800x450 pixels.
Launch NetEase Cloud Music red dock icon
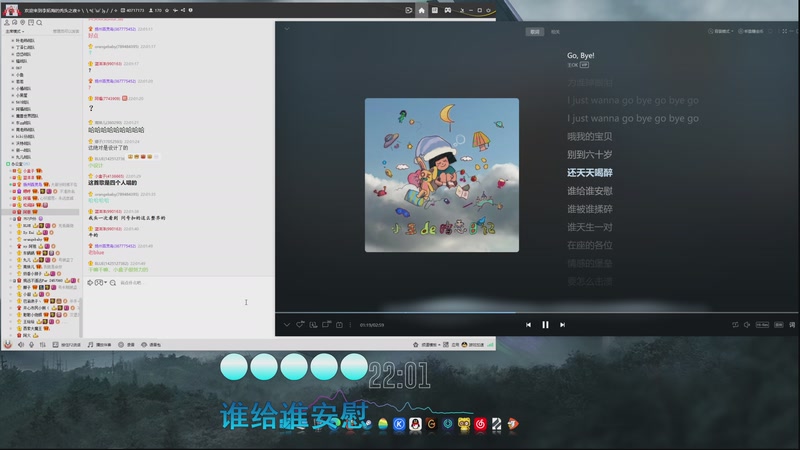[x=480, y=424]
